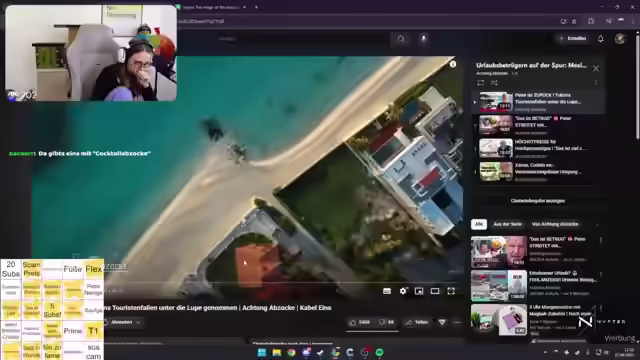Select 'Von Achtung Abzocke' filter chip
The height and width of the screenshot is (360, 640).
click(555, 224)
